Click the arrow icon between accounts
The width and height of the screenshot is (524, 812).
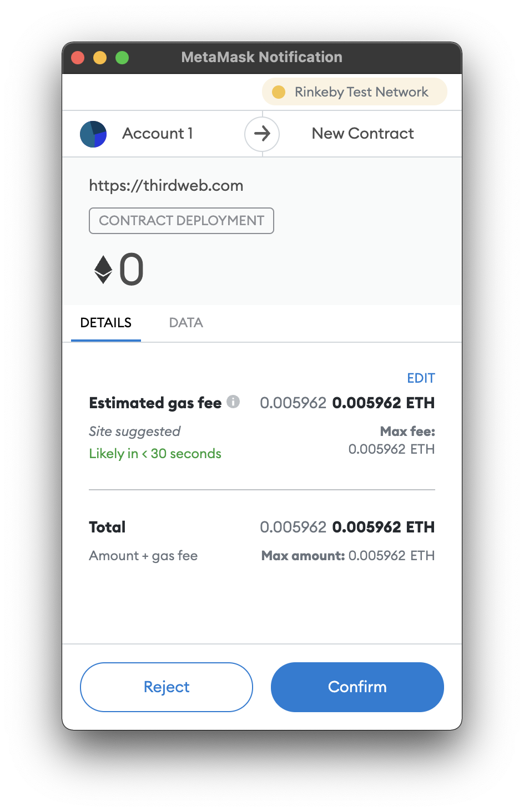click(262, 134)
